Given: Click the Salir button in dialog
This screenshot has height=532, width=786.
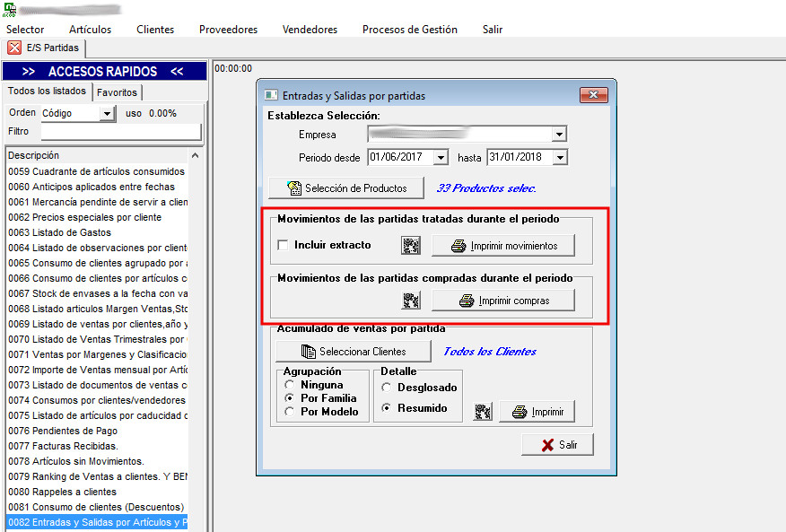Looking at the screenshot, I should 558,445.
